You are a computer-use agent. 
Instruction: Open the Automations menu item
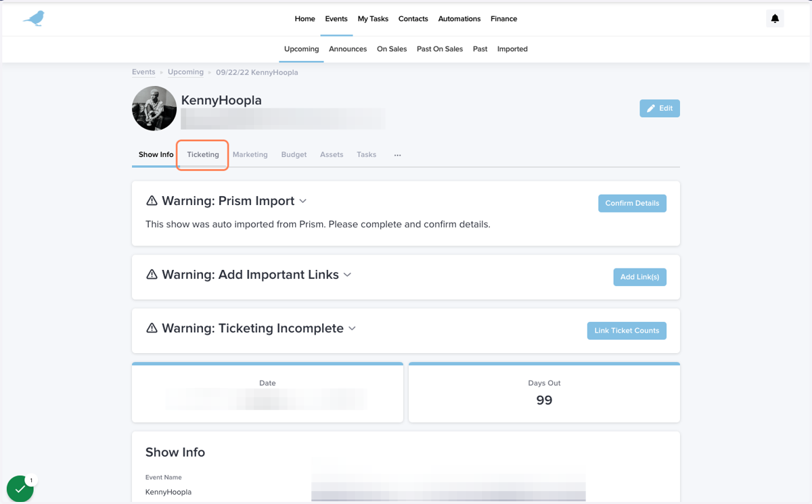pos(459,19)
